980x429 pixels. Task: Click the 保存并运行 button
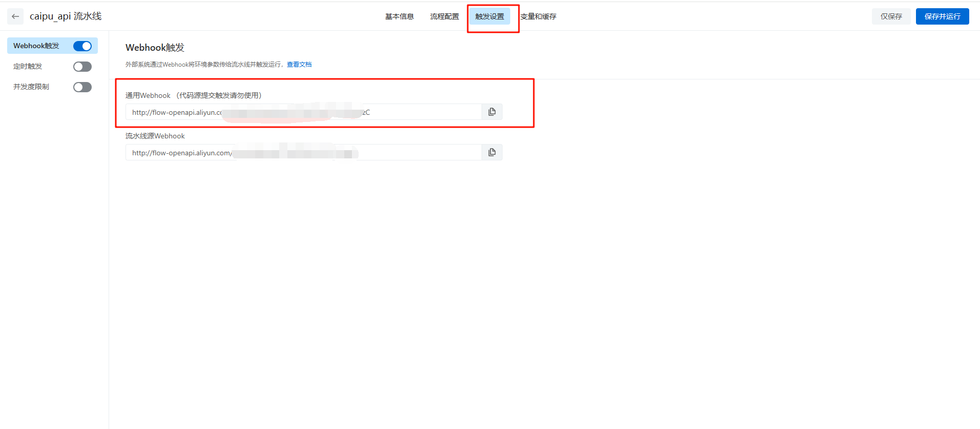click(x=943, y=16)
